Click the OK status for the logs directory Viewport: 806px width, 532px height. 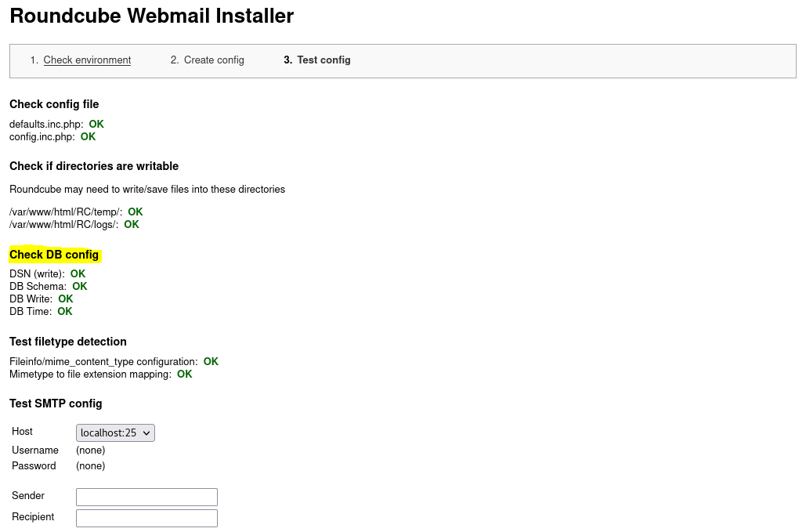point(132,225)
